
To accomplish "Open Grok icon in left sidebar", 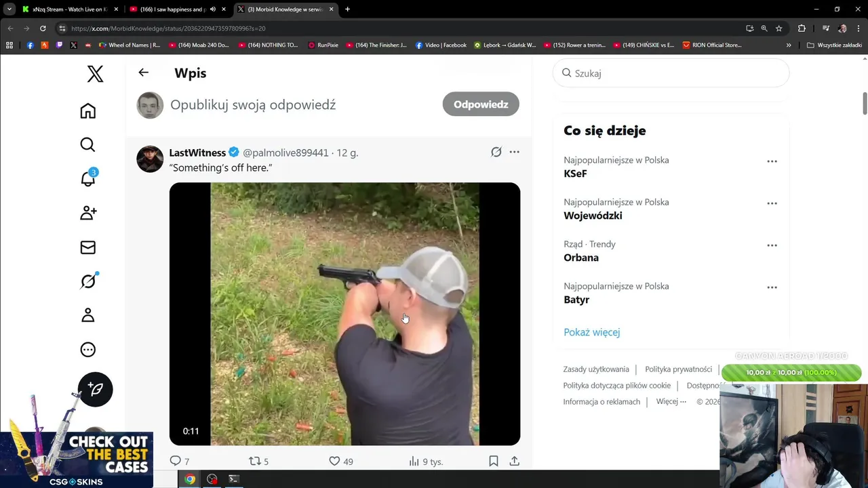I will pos(88,281).
